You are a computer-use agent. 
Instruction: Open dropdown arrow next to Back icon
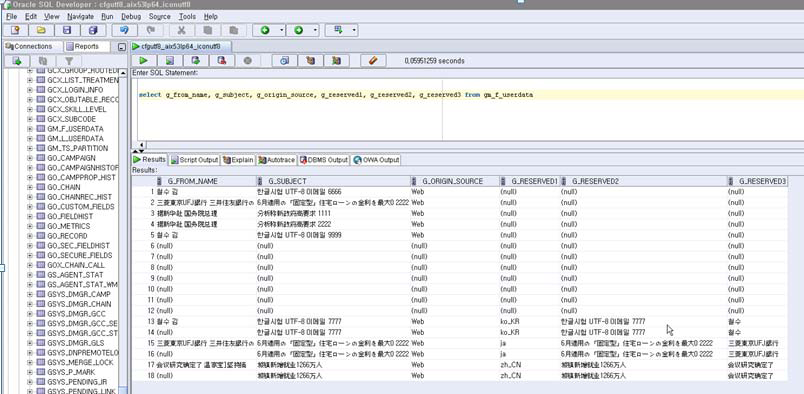click(x=282, y=30)
